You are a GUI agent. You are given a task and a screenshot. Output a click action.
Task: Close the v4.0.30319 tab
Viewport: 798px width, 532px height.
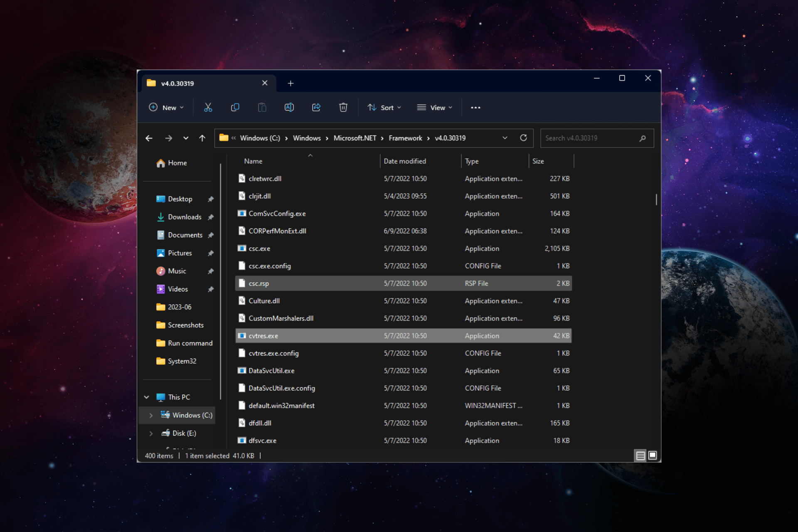coord(265,83)
